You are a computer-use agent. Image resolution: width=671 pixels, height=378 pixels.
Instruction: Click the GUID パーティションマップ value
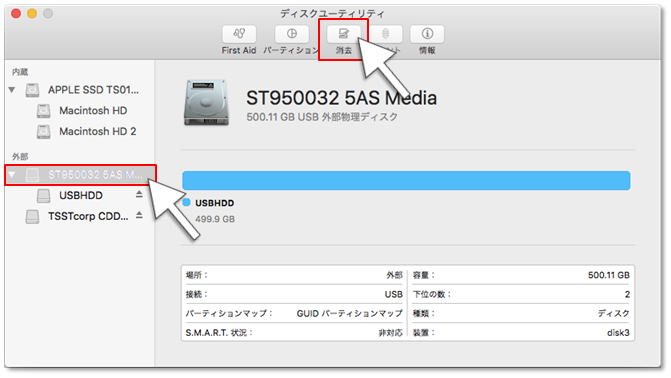pyautogui.click(x=350, y=313)
